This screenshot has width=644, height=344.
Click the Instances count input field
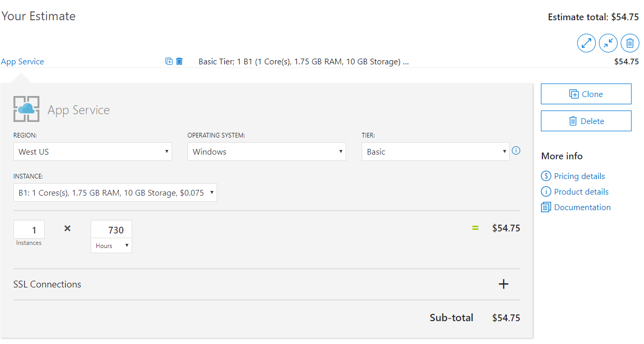pos(29,229)
